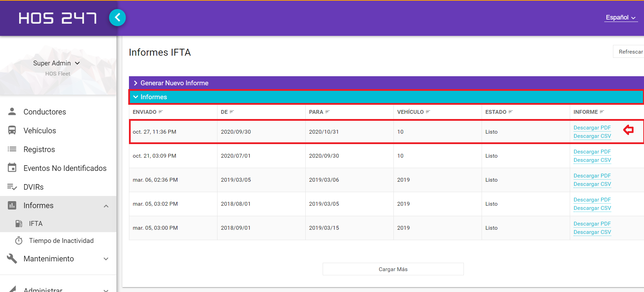644x292 pixels.
Task: Collapse the Informes table section
Action: tap(386, 97)
